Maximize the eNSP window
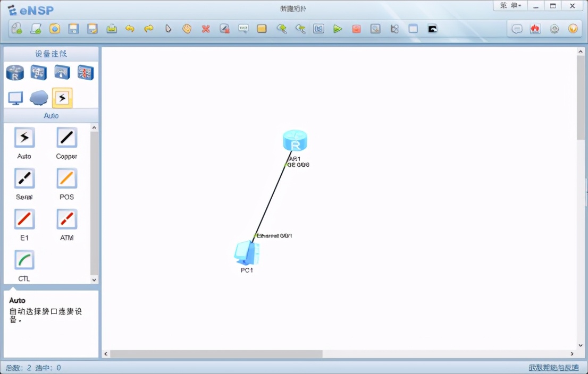 pos(553,6)
